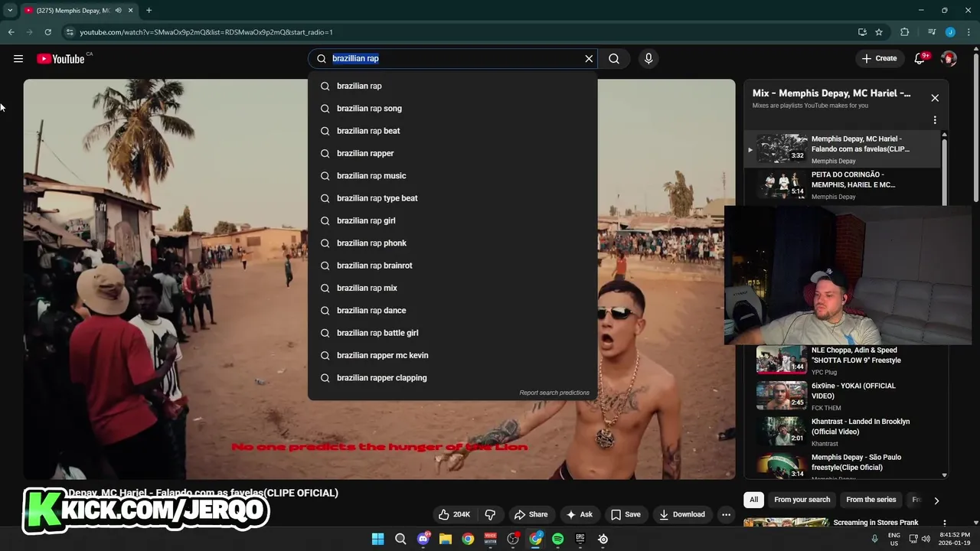Play 'Falando com as favelas' playlist item

(842, 148)
